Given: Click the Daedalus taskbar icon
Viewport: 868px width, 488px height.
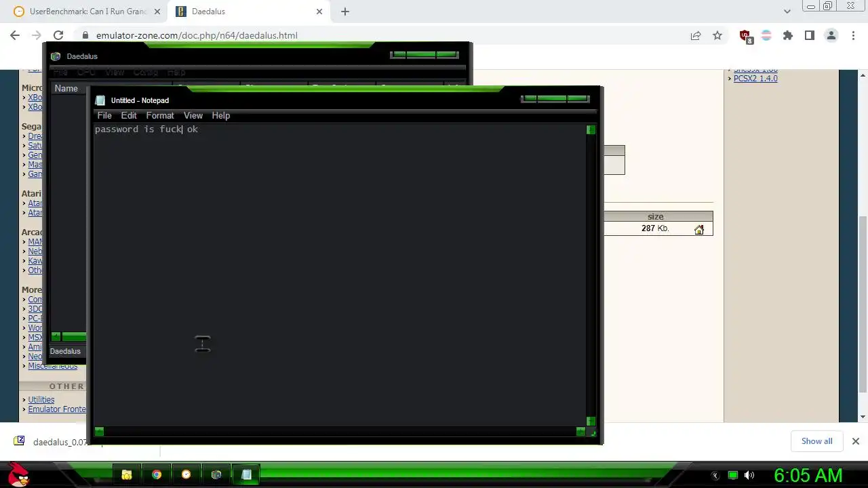Looking at the screenshot, I should [216, 474].
